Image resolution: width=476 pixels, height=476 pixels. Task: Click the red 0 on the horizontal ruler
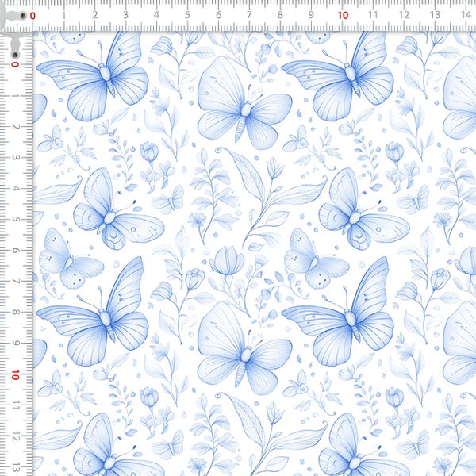(33, 16)
